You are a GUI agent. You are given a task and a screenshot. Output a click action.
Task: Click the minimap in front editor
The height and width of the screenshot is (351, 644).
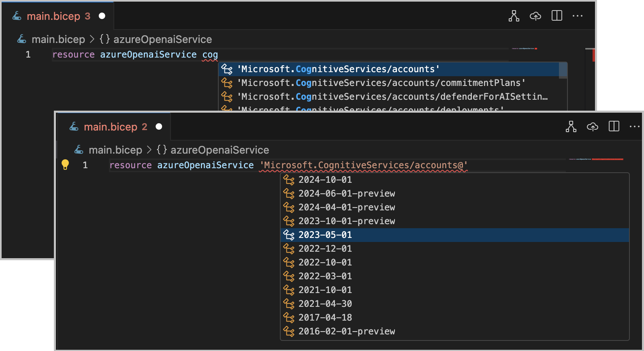[x=595, y=159]
